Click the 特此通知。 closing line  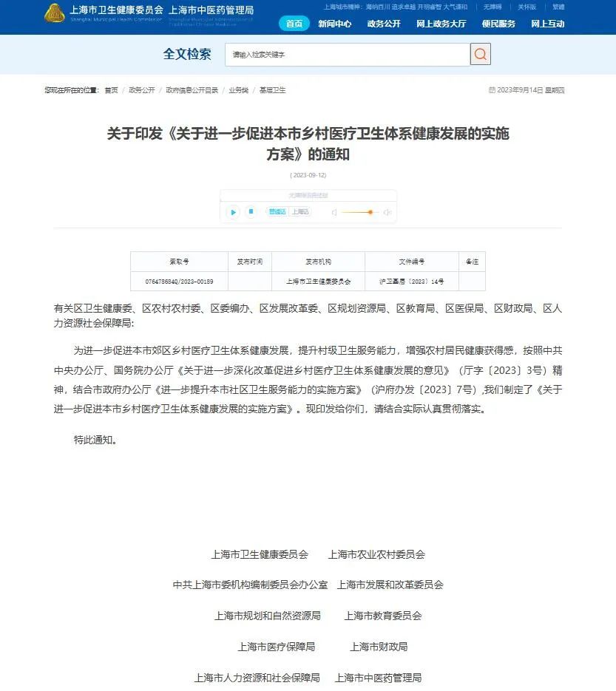coord(95,440)
